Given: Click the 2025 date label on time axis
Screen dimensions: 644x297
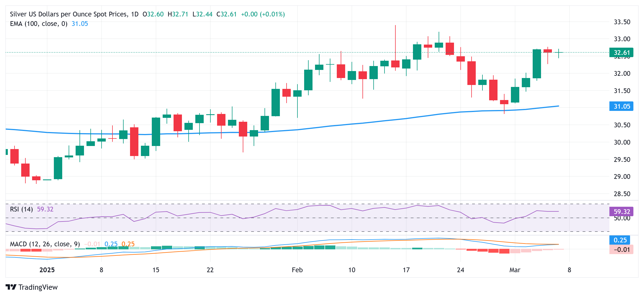Looking at the screenshot, I should (x=47, y=270).
